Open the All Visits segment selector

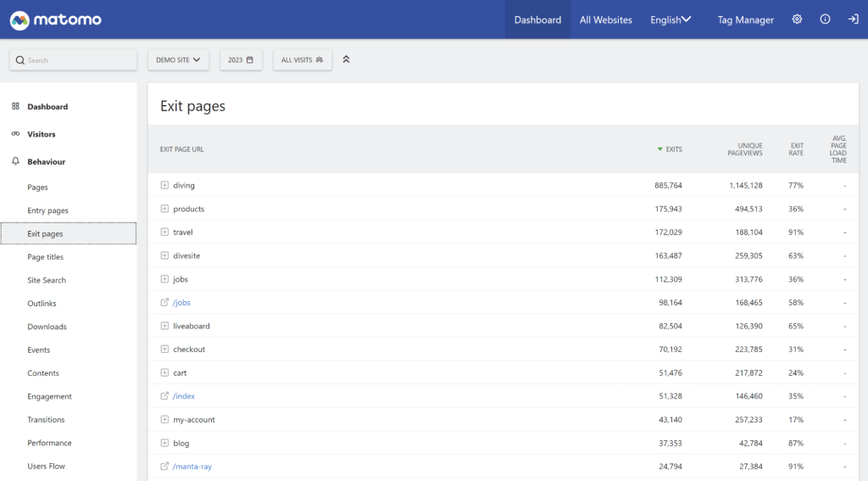303,60
